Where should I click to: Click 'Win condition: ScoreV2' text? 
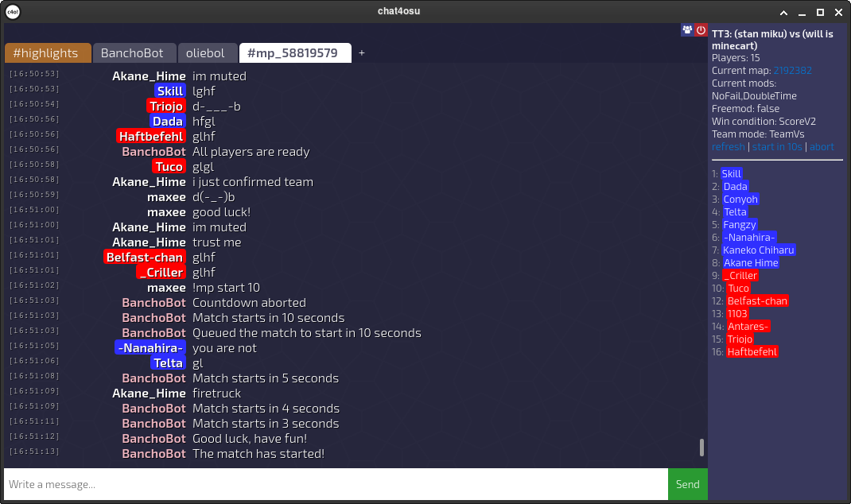coord(764,122)
